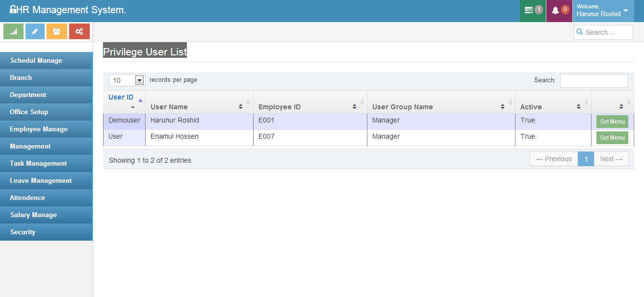This screenshot has height=297, width=644.
Task: Expand the Harunur Roshid welcome user menu
Action: click(x=625, y=10)
